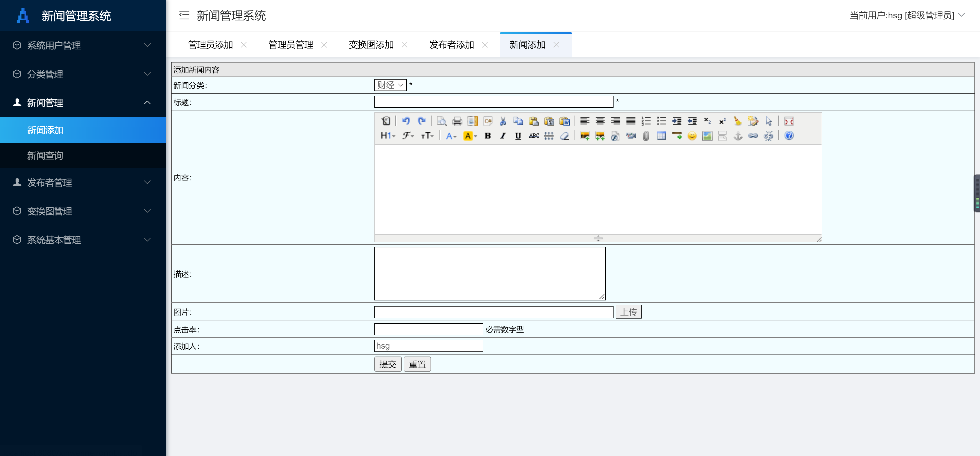Screen dimensions: 980x456
Task: Click the scissors cut icon
Action: (x=503, y=121)
